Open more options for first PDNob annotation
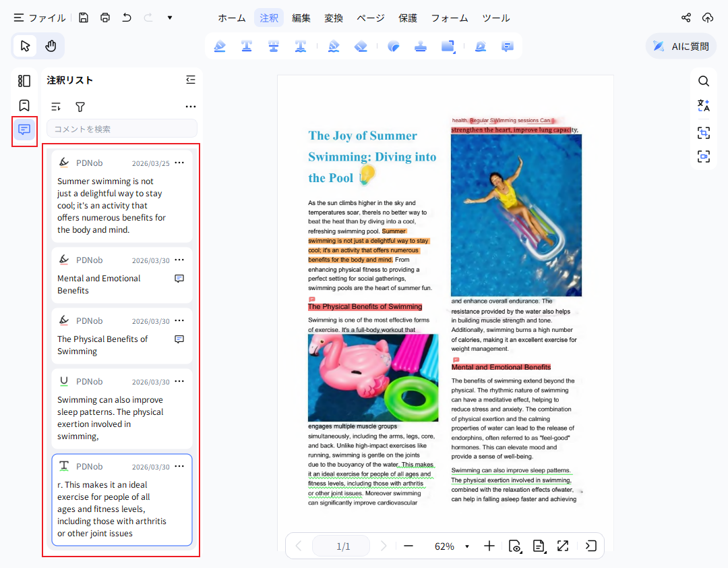Image resolution: width=728 pixels, height=568 pixels. (x=179, y=163)
